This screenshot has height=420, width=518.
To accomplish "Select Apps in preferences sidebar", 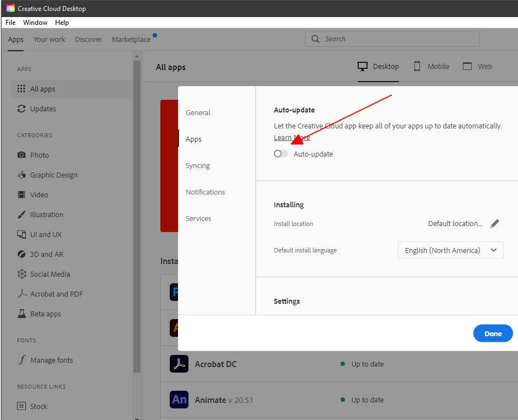I will coord(193,139).
